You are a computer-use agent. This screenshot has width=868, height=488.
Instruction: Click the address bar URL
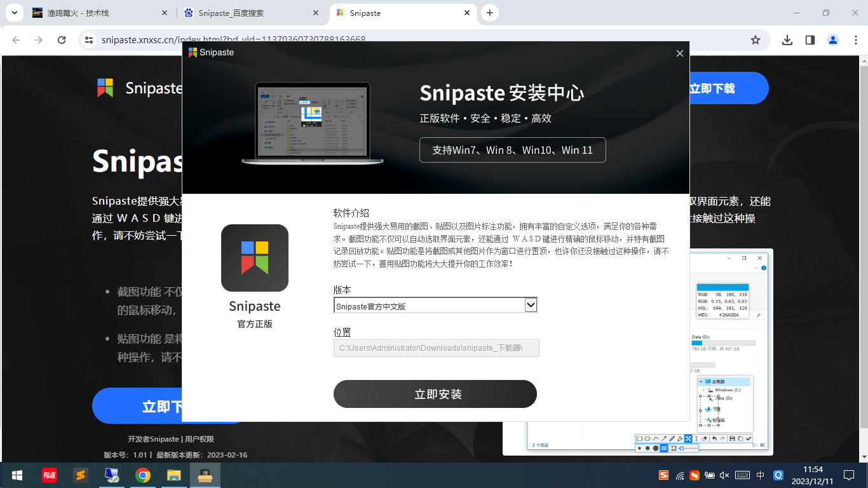tap(234, 39)
